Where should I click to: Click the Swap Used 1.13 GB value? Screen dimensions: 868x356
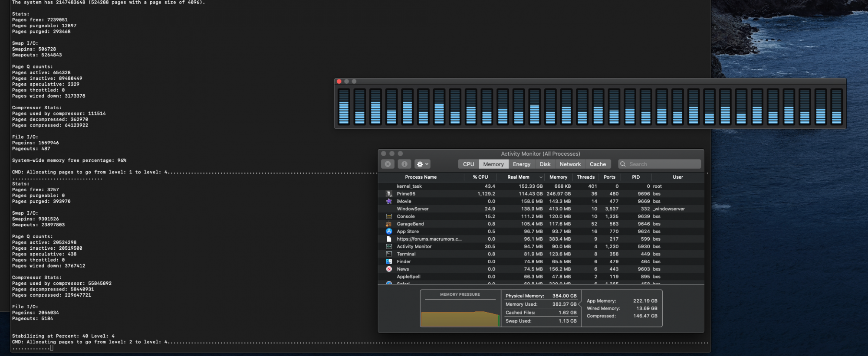pos(567,321)
